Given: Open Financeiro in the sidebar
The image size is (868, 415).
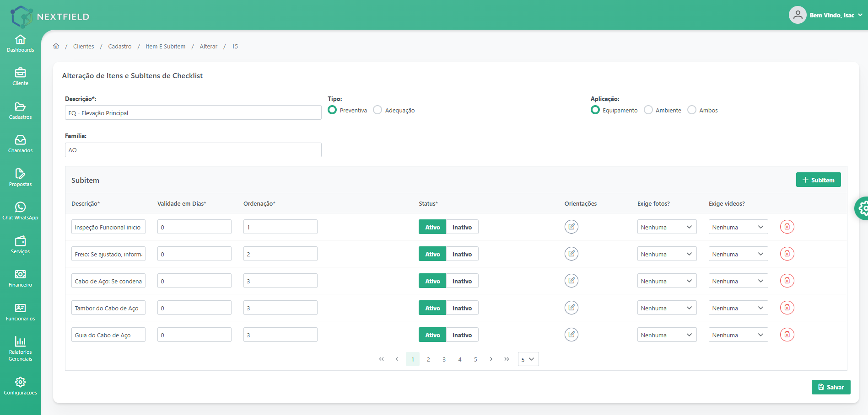Looking at the screenshot, I should click(20, 279).
